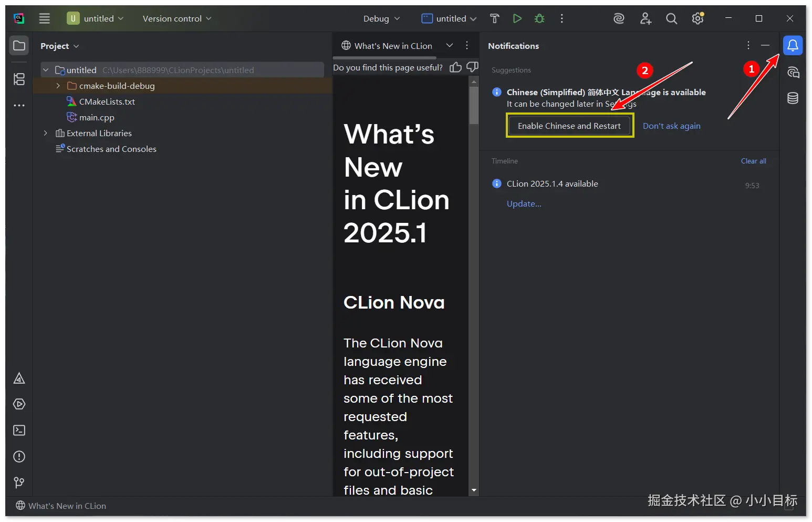This screenshot has height=522, width=812.
Task: Open more run actions menu
Action: coord(562,18)
